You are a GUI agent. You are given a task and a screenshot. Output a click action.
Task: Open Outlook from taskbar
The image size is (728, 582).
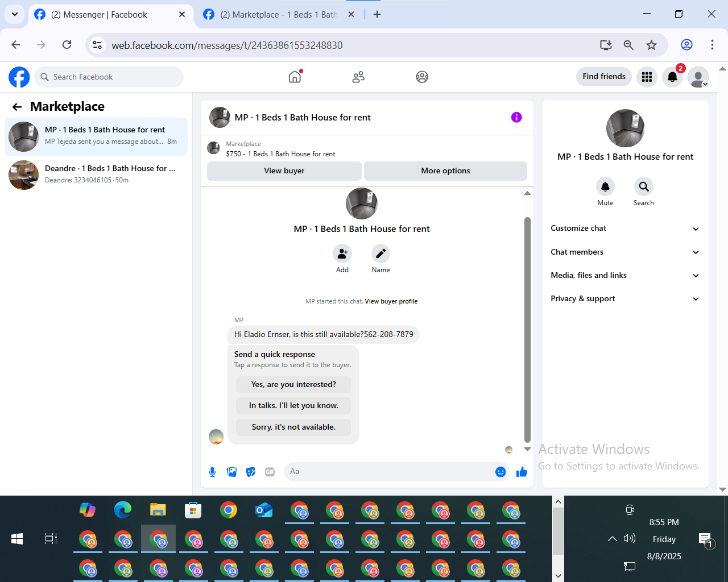pyautogui.click(x=264, y=510)
